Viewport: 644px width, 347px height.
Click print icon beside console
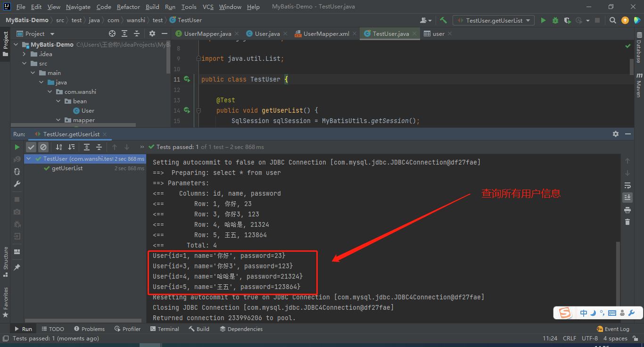point(627,210)
